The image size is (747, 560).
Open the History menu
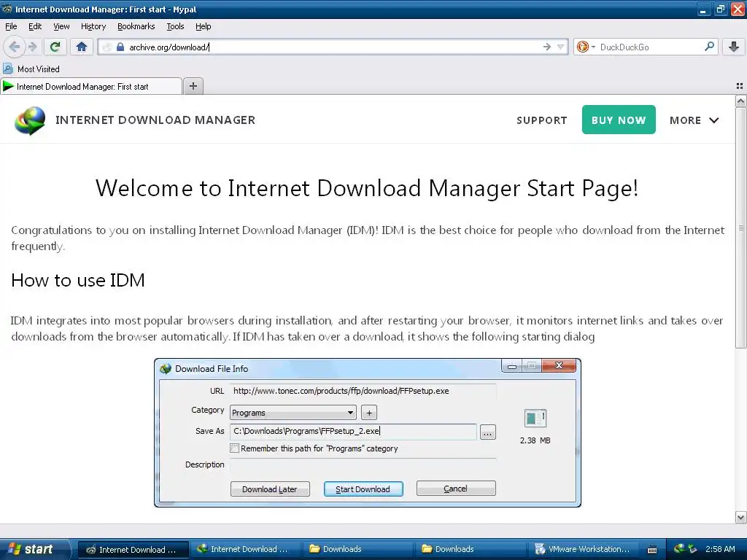click(x=93, y=26)
